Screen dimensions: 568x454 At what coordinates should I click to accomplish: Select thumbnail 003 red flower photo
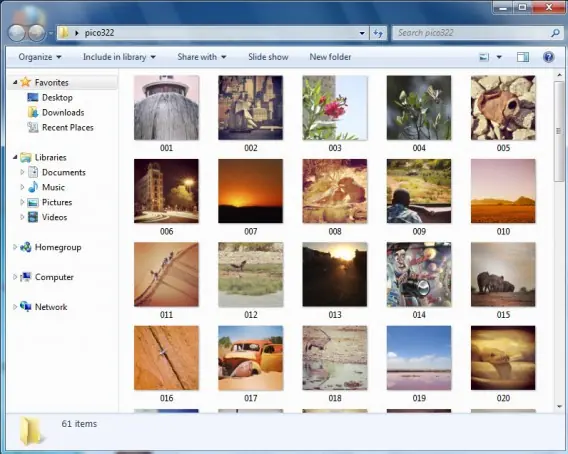pos(335,108)
